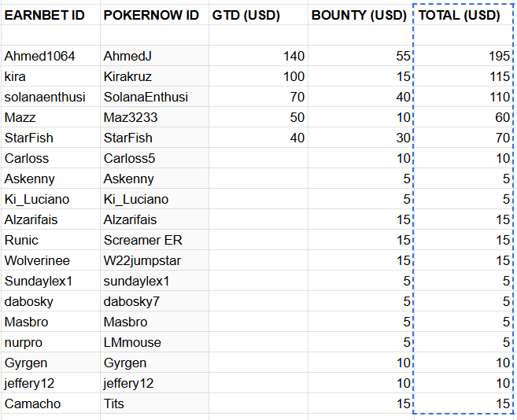Click the StarFish EarnBet ID cell
517x420 pixels.
point(49,138)
